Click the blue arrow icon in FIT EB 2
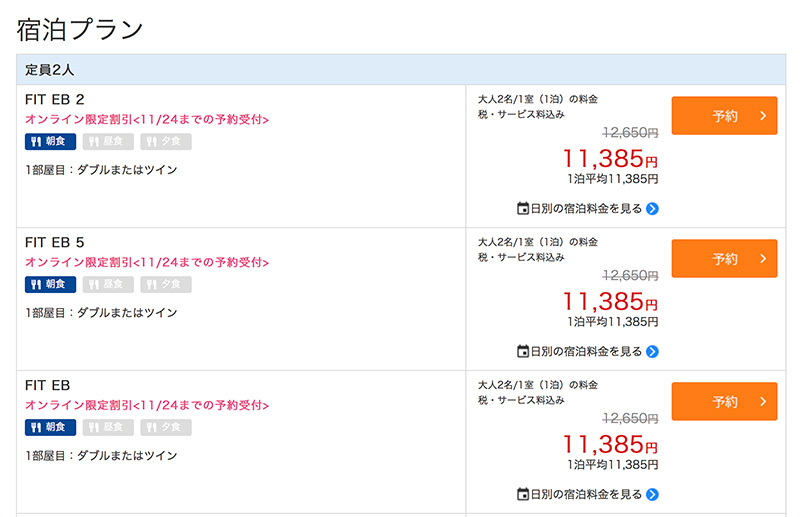The height and width of the screenshot is (517, 800). (x=652, y=209)
